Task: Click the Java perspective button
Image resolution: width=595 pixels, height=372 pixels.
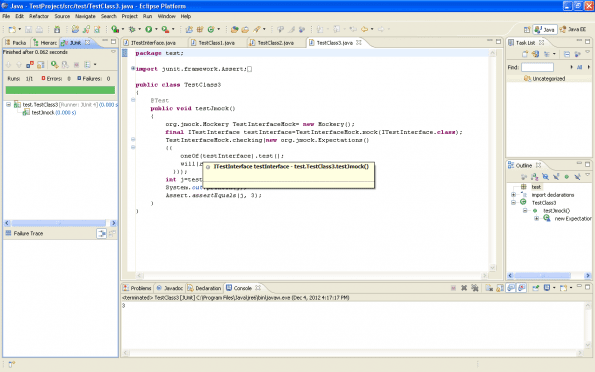Action: click(x=545, y=29)
